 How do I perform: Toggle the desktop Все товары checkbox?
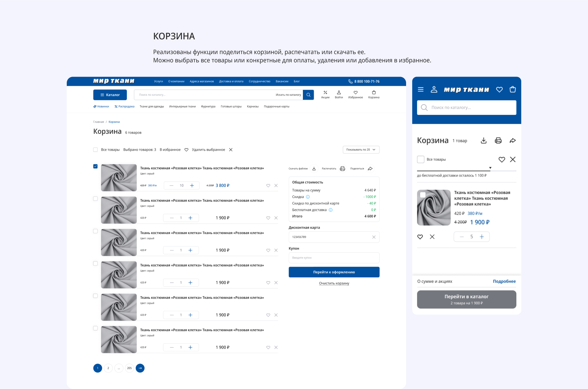point(95,150)
